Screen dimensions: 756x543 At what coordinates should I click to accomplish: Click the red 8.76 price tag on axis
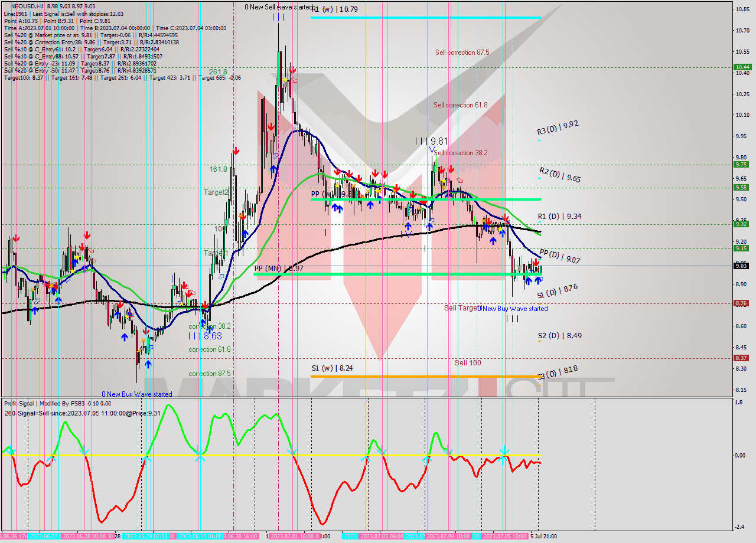[742, 303]
